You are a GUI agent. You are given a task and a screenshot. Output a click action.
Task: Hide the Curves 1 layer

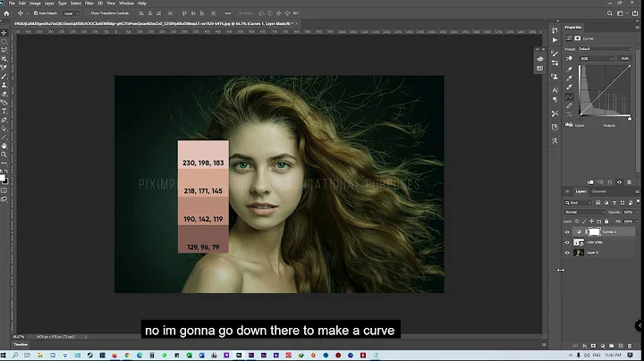click(567, 232)
